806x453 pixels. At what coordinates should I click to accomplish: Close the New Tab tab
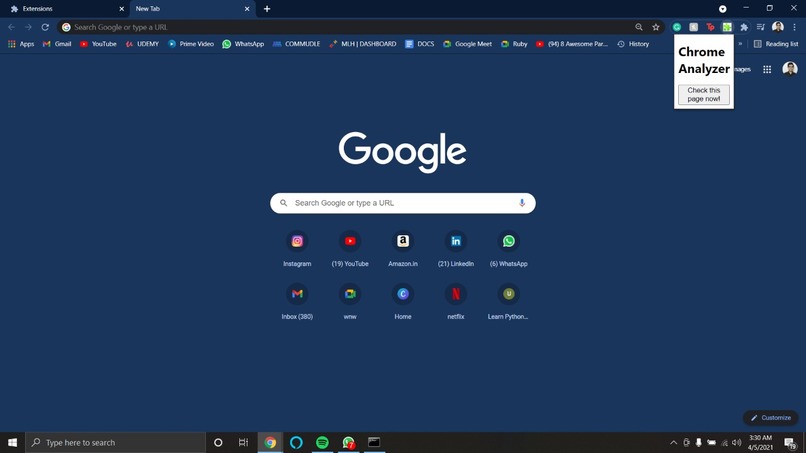click(247, 9)
